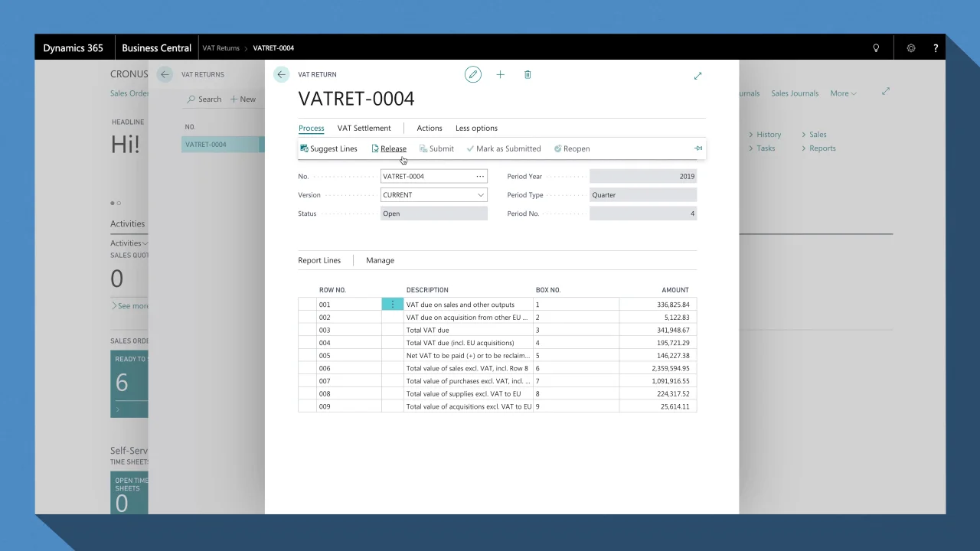This screenshot has width=980, height=551.
Task: Click the Status field showing Open
Action: (x=433, y=214)
